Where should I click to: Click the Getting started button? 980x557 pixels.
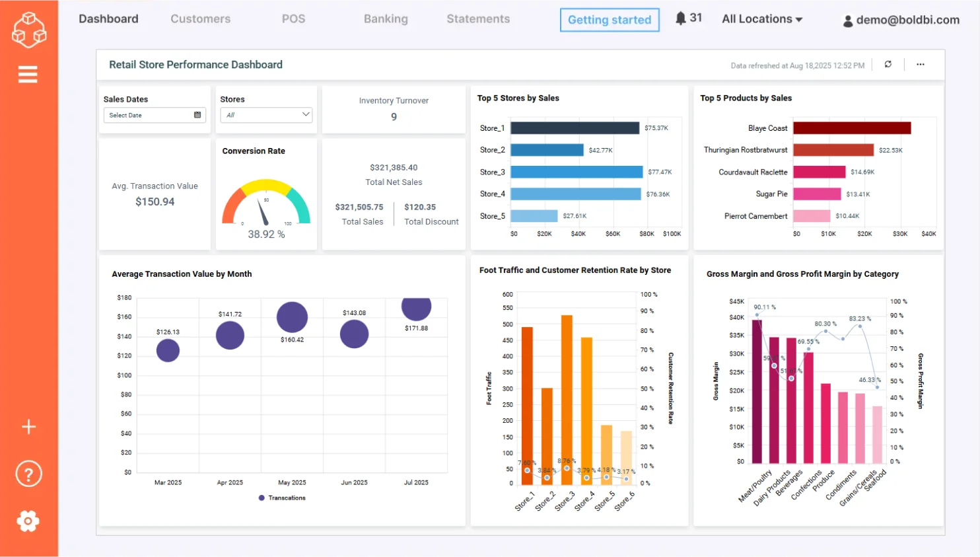[x=609, y=20]
